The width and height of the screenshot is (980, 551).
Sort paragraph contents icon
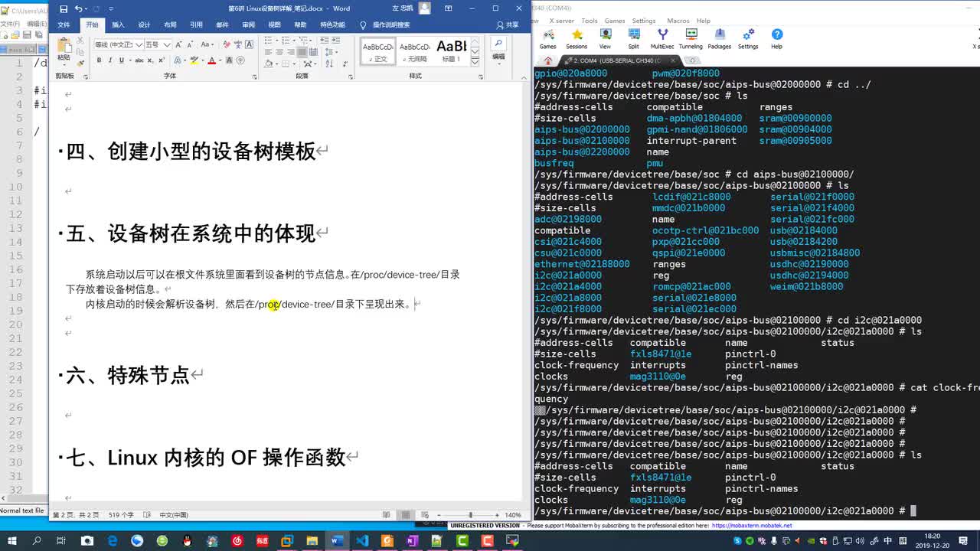tap(329, 64)
